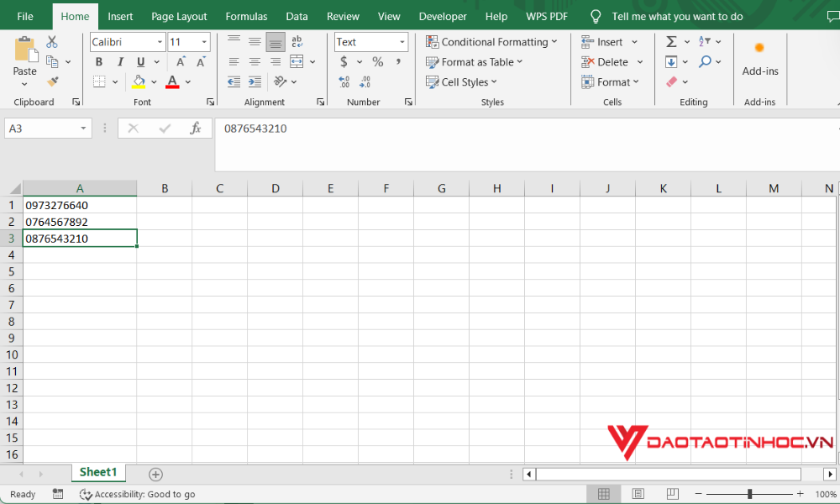This screenshot has height=504, width=840.
Task: Open the Developer menu tab
Action: coord(443,15)
